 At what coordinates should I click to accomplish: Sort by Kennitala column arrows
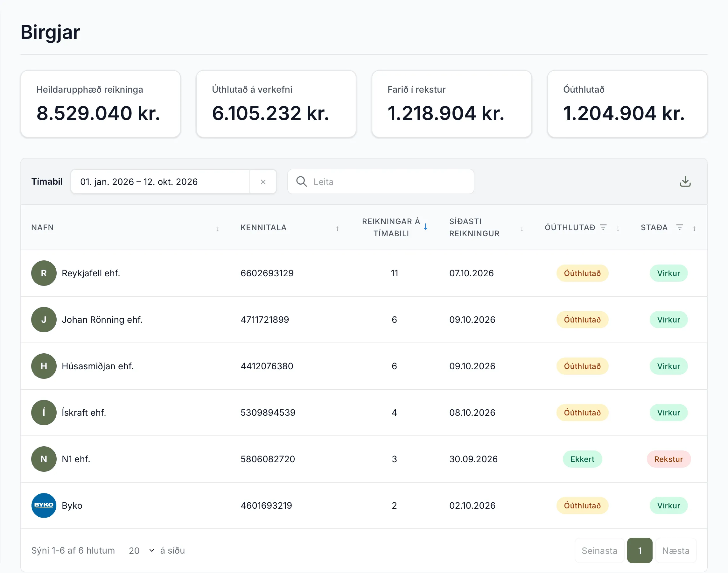coord(337,229)
